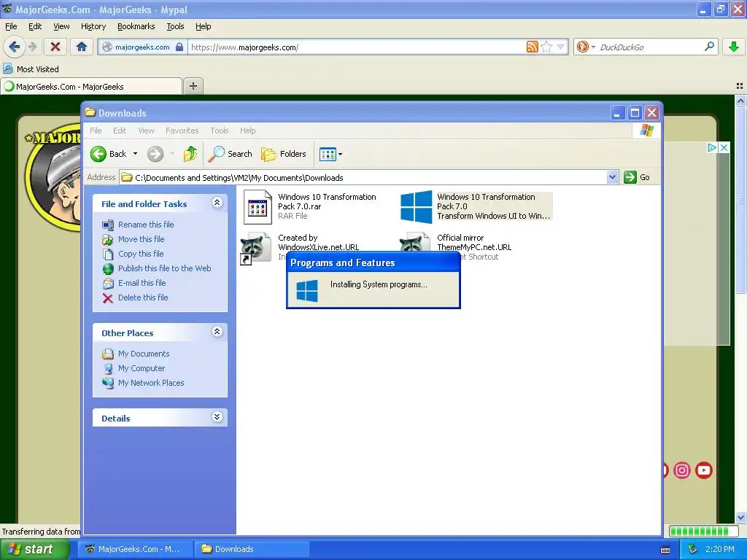747x560 pixels.
Task: Stop loading the page in browser
Action: (x=55, y=47)
